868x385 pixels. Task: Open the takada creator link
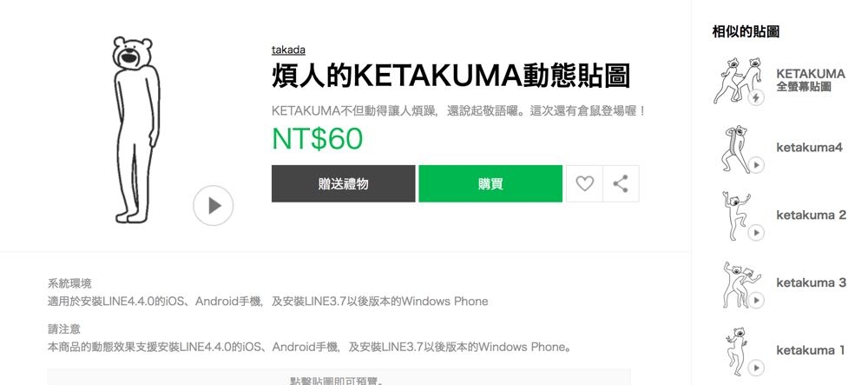click(288, 50)
